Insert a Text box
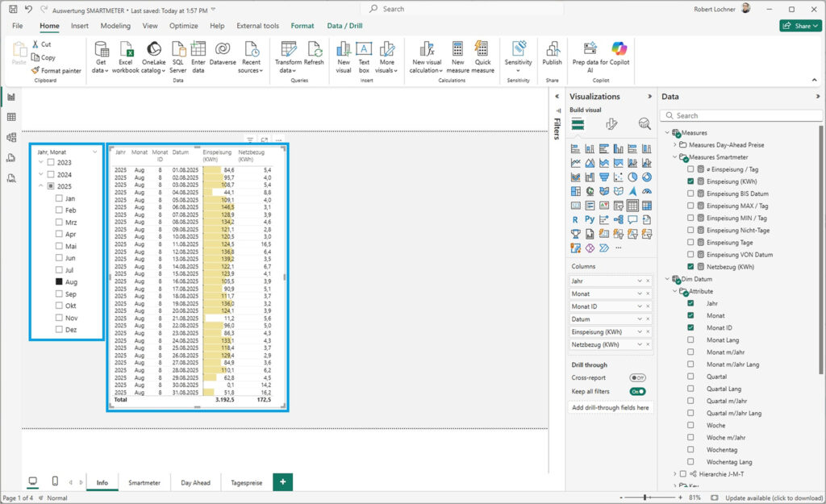 coord(364,57)
